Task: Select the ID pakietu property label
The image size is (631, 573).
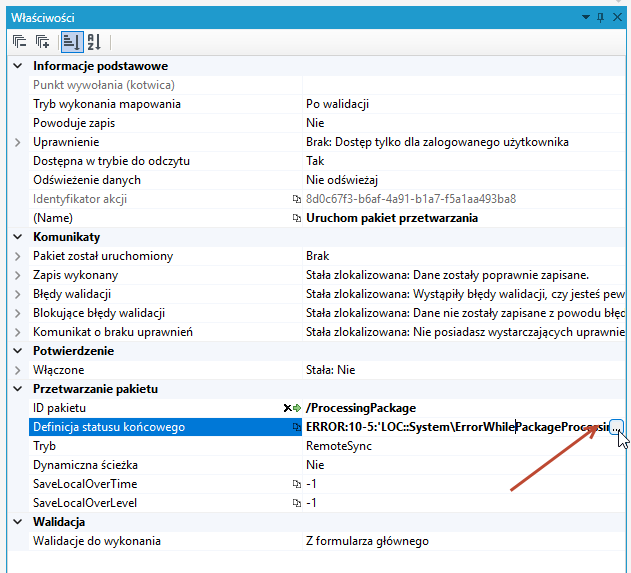Action: 60,408
